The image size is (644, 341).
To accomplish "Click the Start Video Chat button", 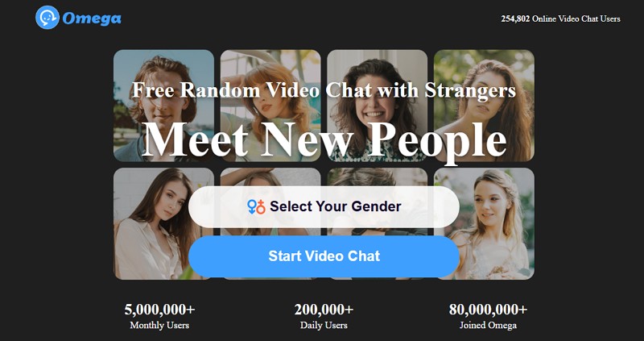I will pyautogui.click(x=324, y=256).
